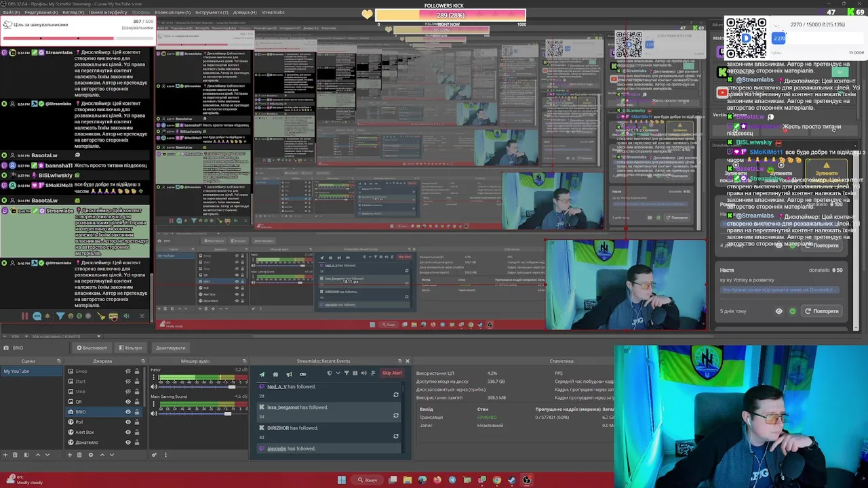Open Ned_A_V follower link
868x488 pixels.
click(x=277, y=387)
